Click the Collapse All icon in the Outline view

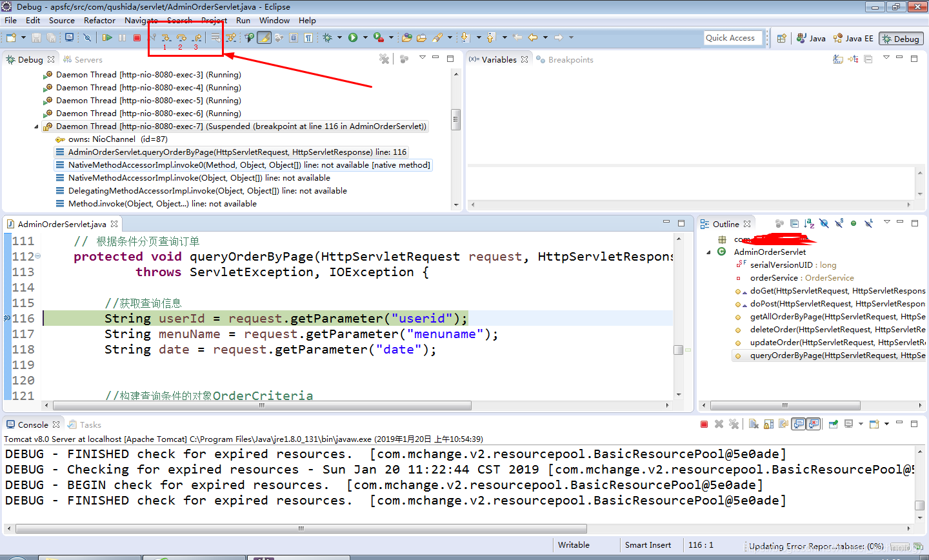pyautogui.click(x=794, y=223)
